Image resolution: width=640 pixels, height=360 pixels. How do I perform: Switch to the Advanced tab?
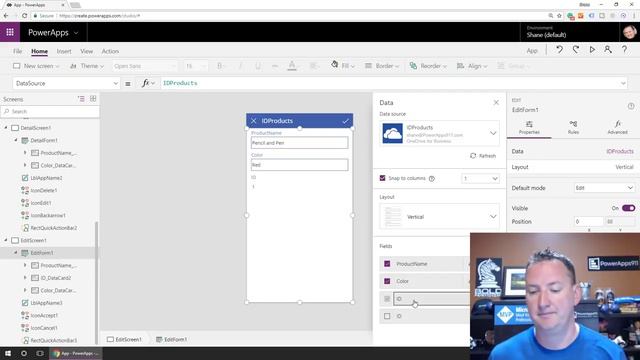coord(617,127)
